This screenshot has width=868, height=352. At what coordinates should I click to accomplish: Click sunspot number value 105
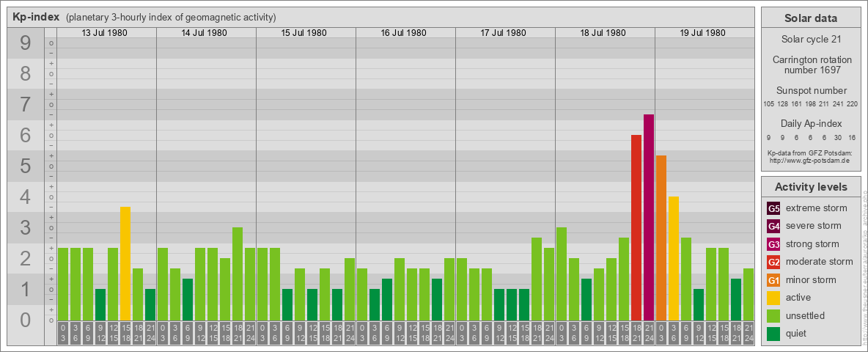[x=768, y=103]
